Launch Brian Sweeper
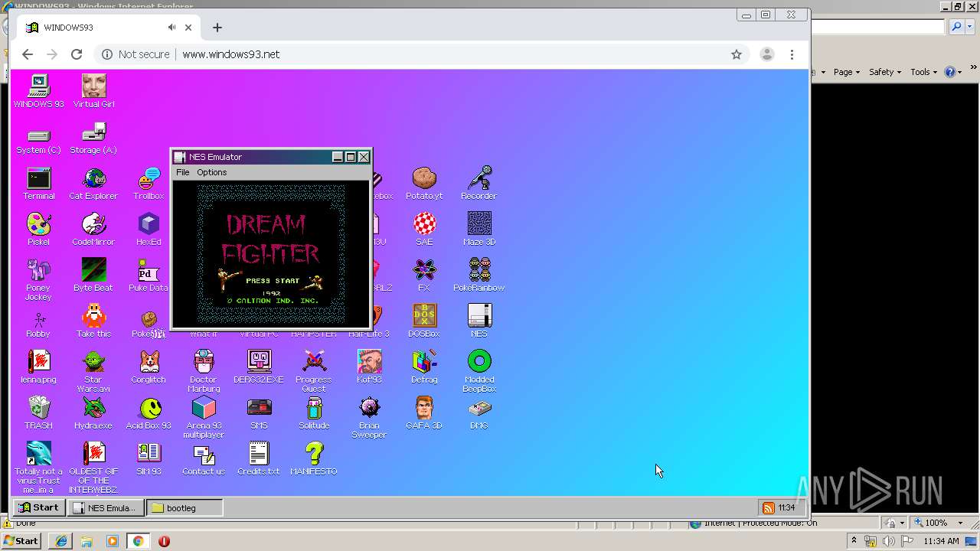 [369, 417]
